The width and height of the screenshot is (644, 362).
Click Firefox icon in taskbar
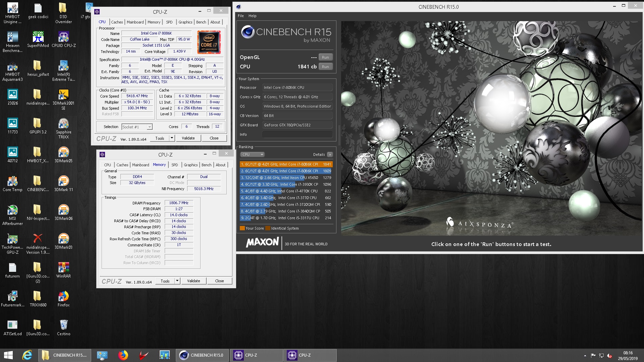point(123,355)
